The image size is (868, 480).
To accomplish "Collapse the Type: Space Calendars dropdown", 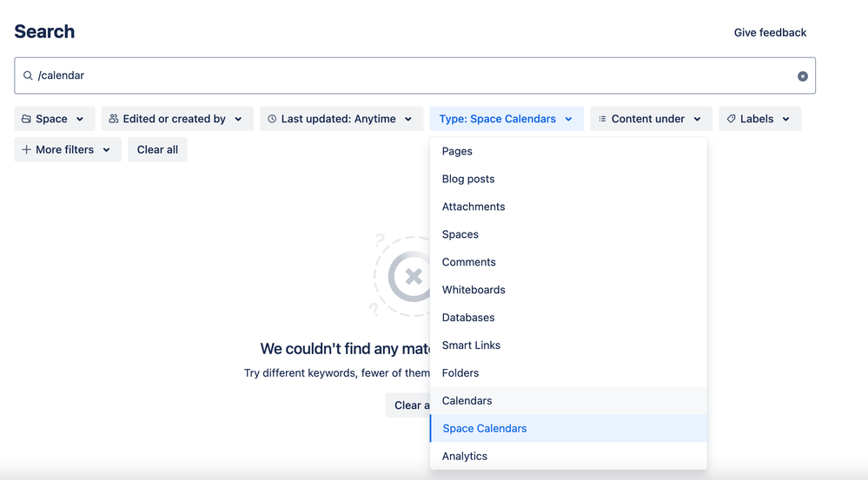I will coord(507,119).
